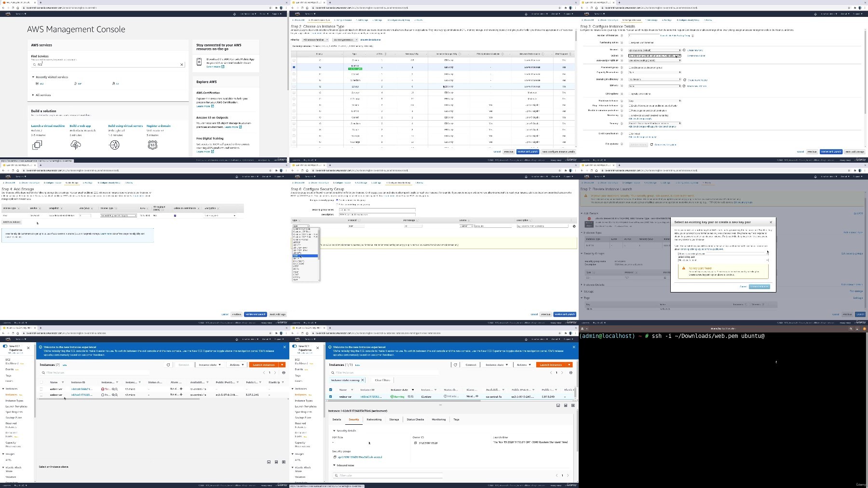
Task: Select the highlighted t2.micro row checkbox
Action: click(x=294, y=67)
